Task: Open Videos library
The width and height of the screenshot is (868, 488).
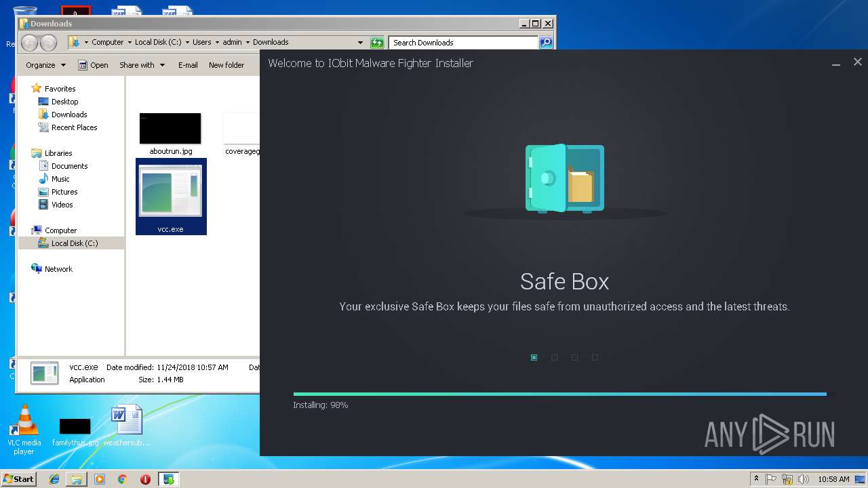Action: (x=62, y=205)
